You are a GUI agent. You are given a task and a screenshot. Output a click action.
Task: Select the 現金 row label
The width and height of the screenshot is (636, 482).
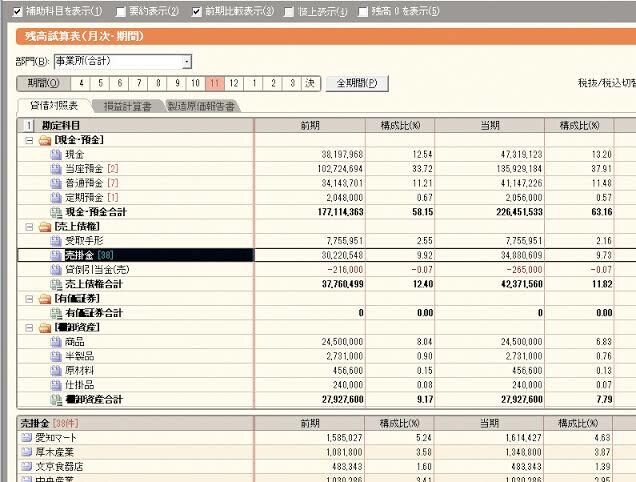[x=75, y=155]
